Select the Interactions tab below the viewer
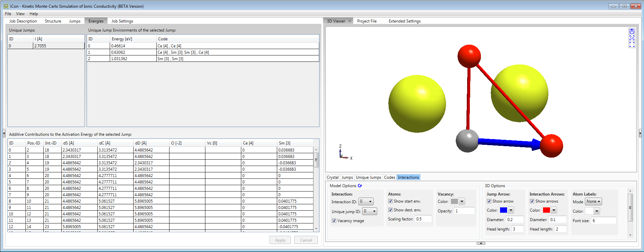The height and width of the screenshot is (252, 644). [408, 177]
